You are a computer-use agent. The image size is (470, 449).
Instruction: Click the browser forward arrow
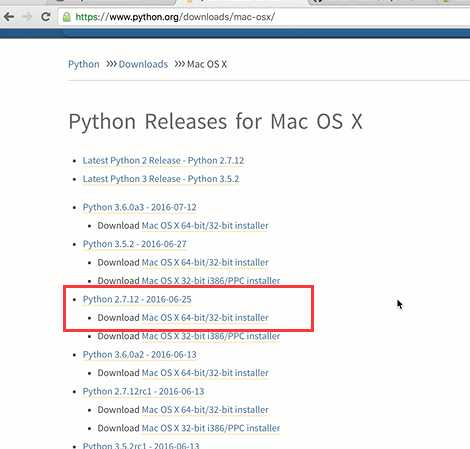pyautogui.click(x=27, y=17)
